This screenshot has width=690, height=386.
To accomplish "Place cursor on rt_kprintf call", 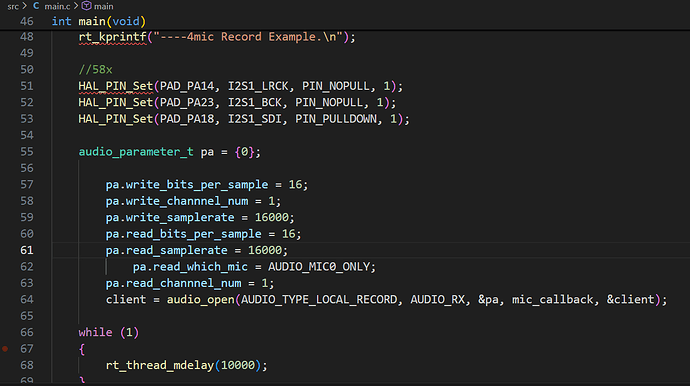I will pos(112,37).
